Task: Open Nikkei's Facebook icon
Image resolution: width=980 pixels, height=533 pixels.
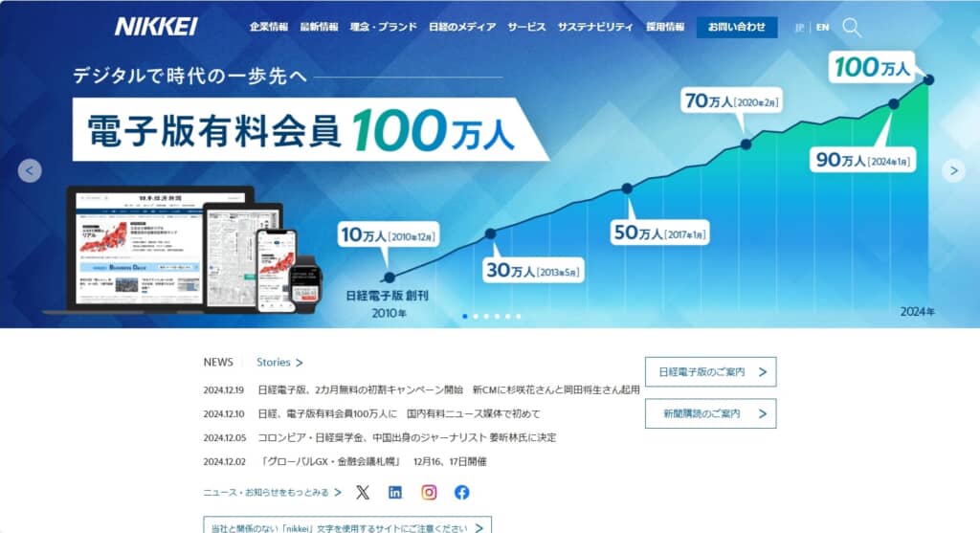Action: 462,493
